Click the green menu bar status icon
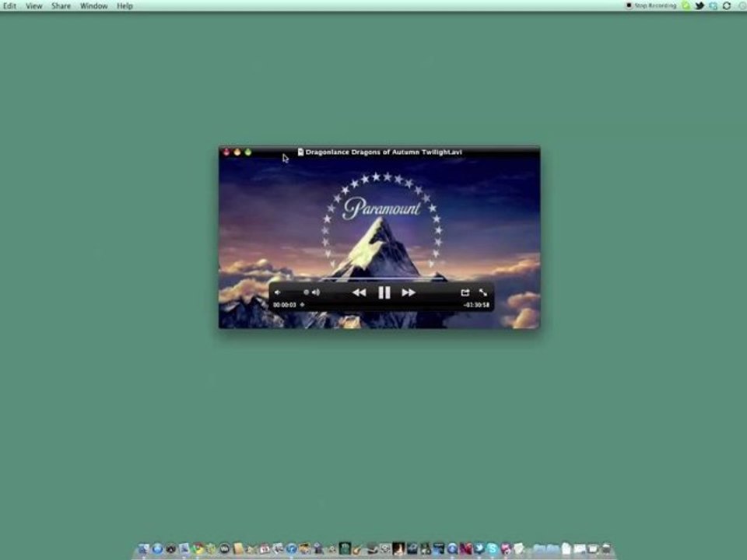747x560 pixels. tap(686, 5)
